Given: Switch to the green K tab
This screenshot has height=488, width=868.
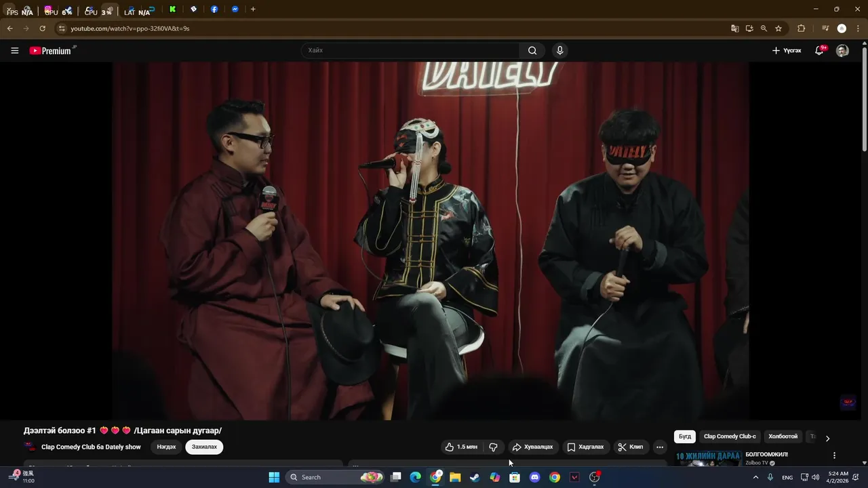Looking at the screenshot, I should [x=172, y=9].
